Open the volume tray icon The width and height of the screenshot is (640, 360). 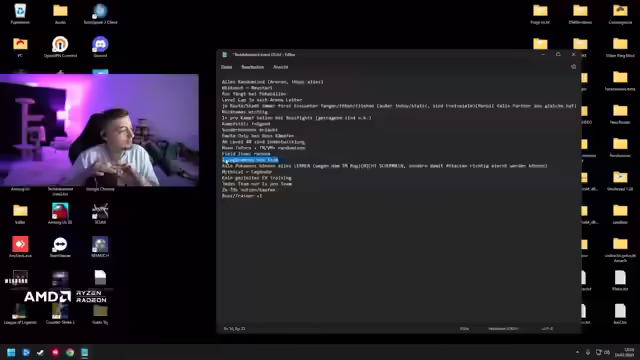607,352
